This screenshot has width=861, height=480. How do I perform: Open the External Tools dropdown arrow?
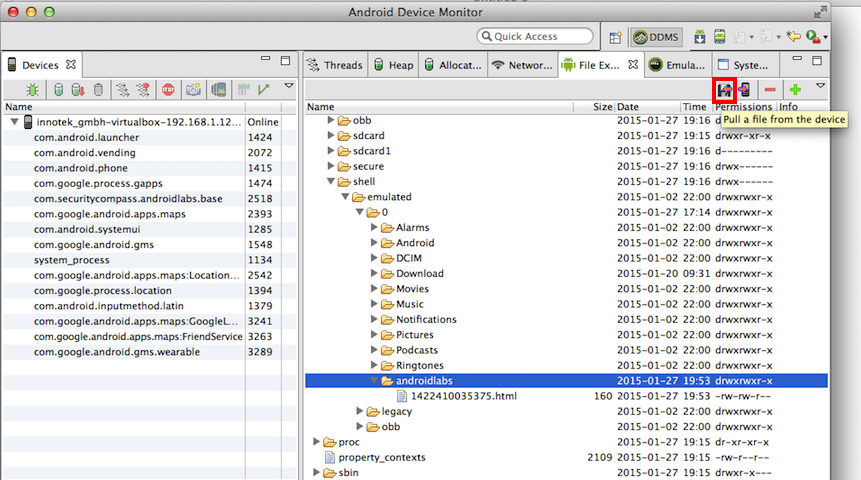pyautogui.click(x=825, y=37)
